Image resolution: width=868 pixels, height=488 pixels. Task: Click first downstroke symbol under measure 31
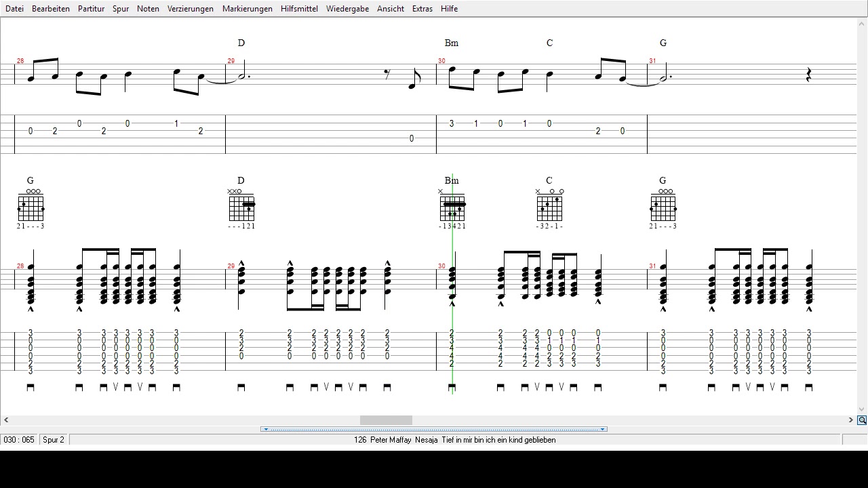663,388
